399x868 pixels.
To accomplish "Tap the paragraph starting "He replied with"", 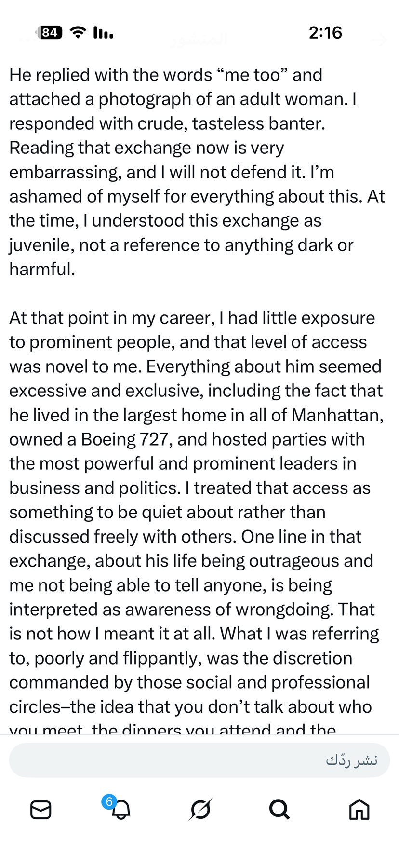I will tap(193, 172).
